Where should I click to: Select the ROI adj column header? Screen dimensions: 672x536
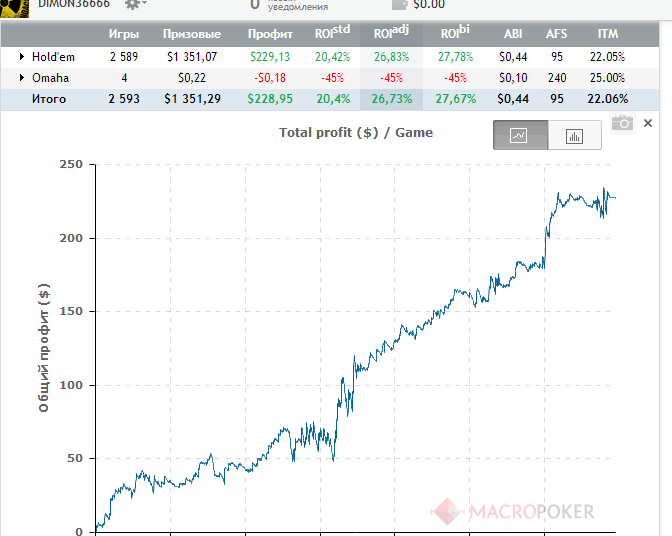pos(391,33)
